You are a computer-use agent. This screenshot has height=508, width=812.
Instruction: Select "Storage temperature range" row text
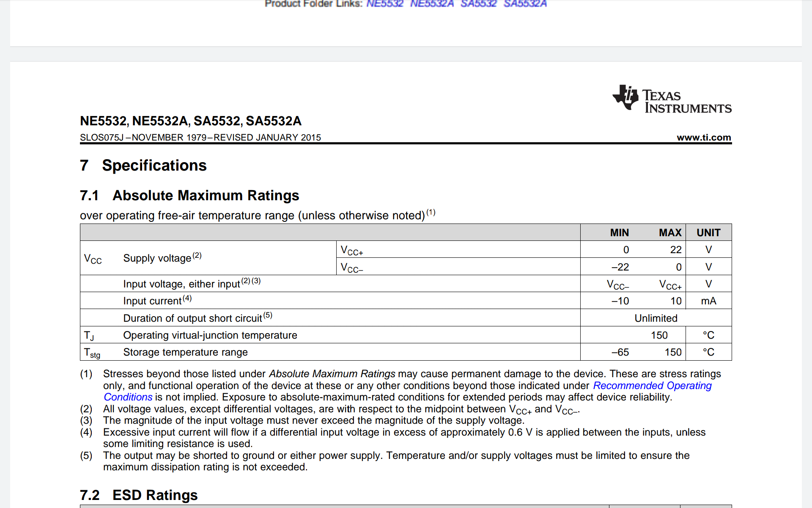click(x=185, y=352)
